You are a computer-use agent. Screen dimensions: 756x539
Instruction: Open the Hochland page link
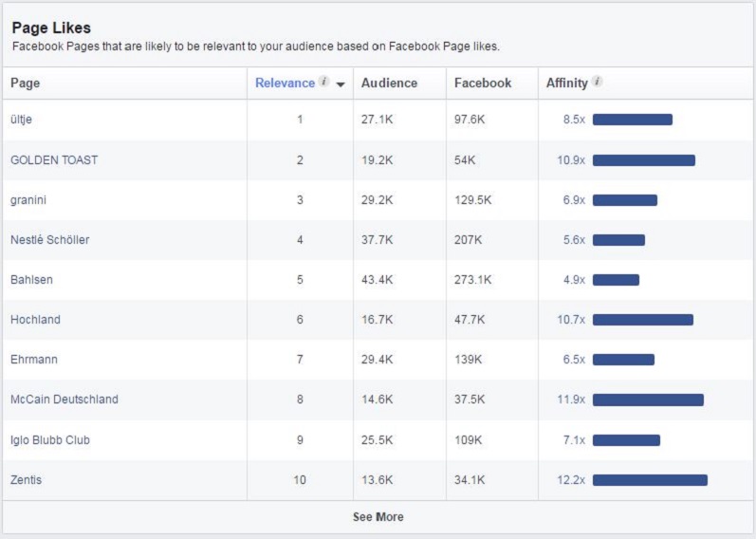[x=35, y=320]
